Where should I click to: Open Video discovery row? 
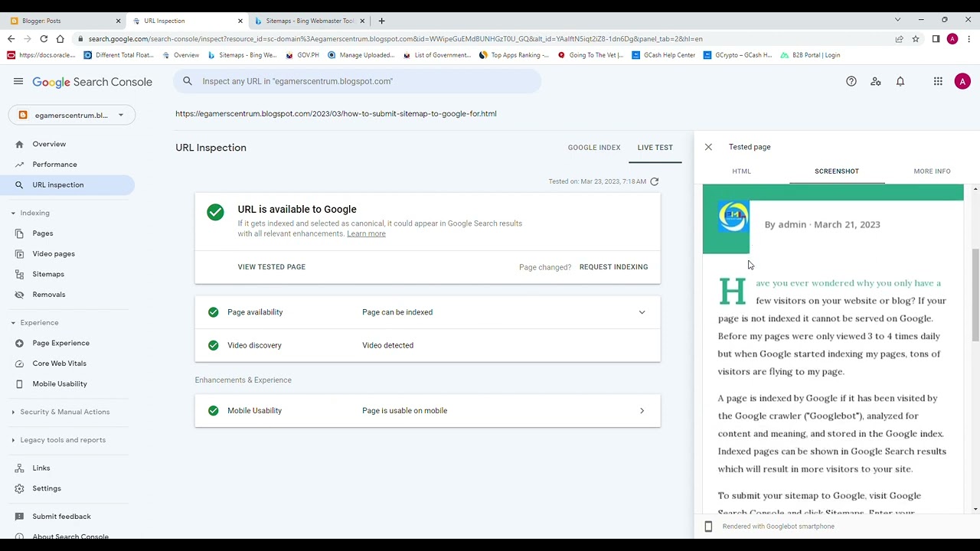tap(427, 345)
